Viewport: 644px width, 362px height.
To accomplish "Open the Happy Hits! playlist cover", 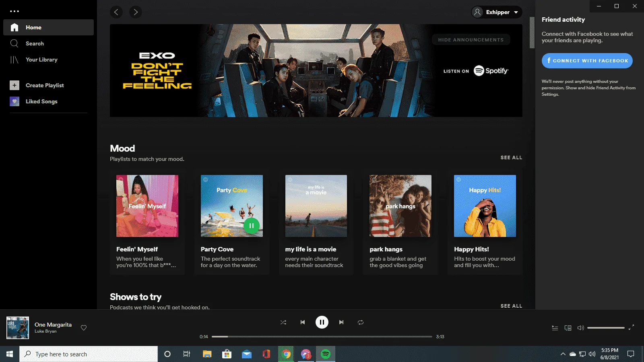I will [x=485, y=206].
